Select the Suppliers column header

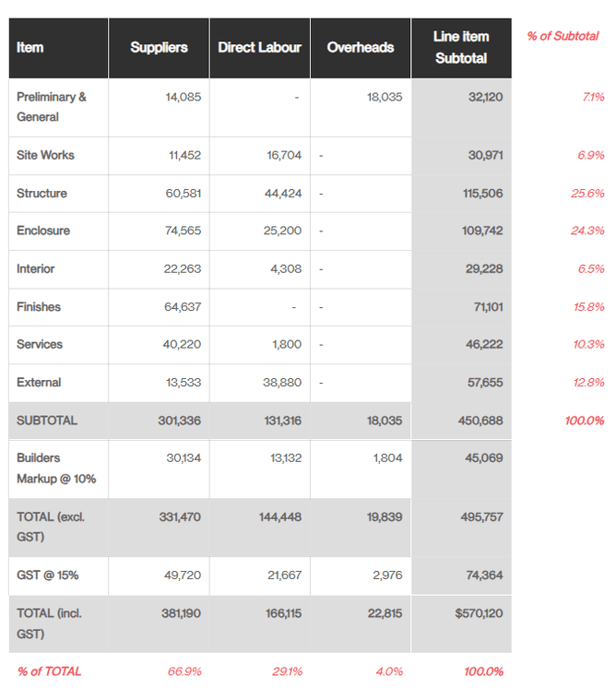[159, 48]
